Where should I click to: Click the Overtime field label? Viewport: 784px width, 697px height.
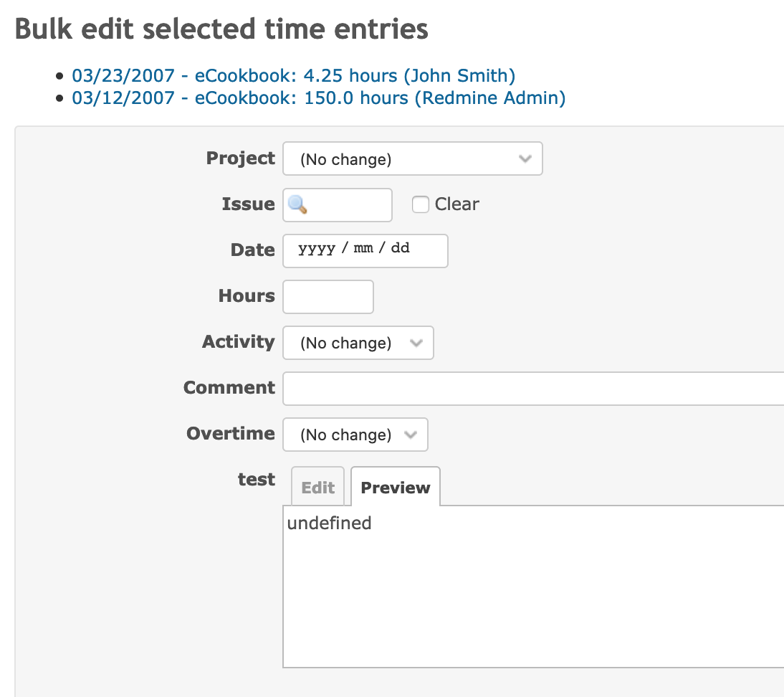pos(230,434)
